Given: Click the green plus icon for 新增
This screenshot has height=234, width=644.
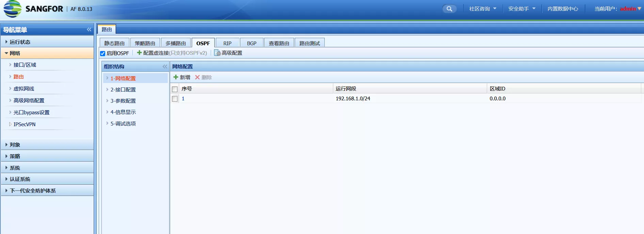Looking at the screenshot, I should click(x=176, y=77).
